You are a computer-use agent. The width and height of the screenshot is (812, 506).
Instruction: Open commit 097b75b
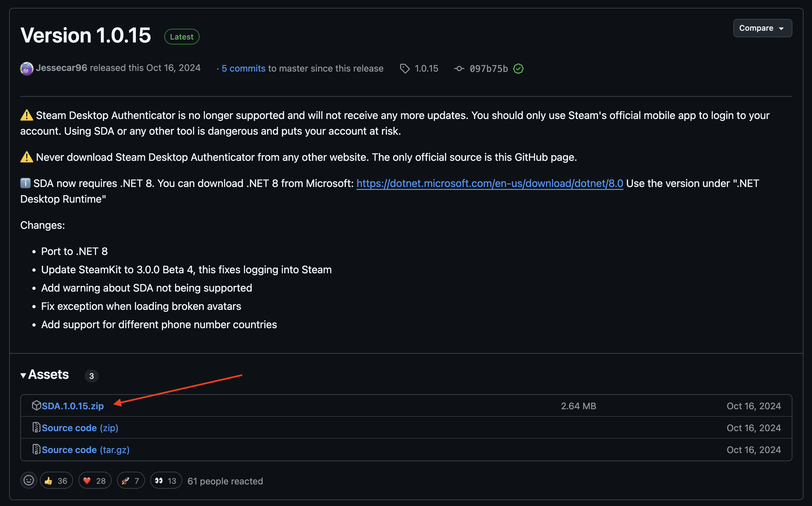(489, 69)
